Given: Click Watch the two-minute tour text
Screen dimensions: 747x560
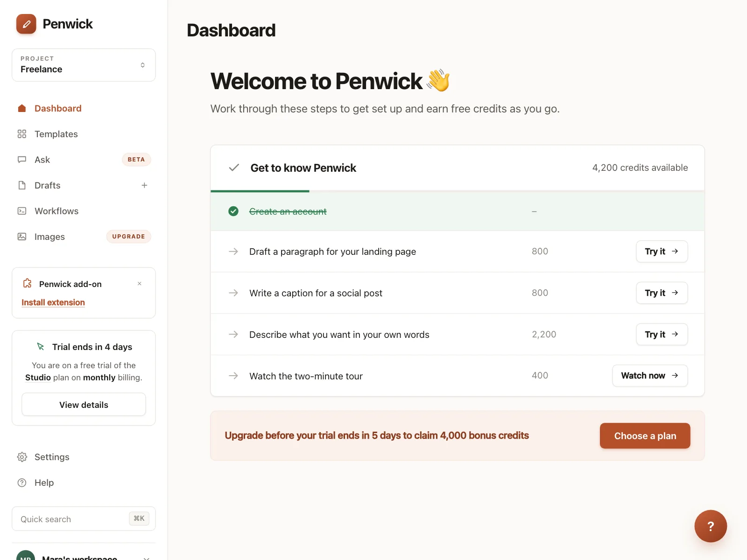Looking at the screenshot, I should pos(306,376).
